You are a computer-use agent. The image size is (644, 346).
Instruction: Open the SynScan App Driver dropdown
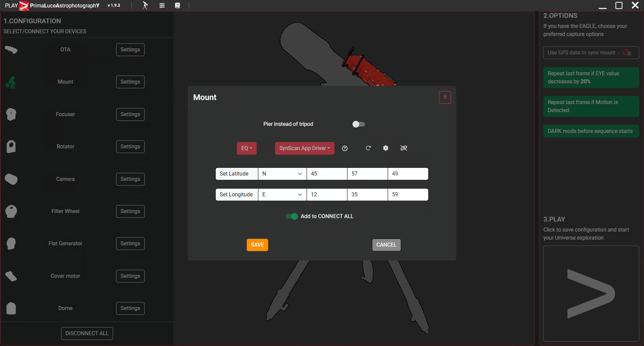(305, 148)
